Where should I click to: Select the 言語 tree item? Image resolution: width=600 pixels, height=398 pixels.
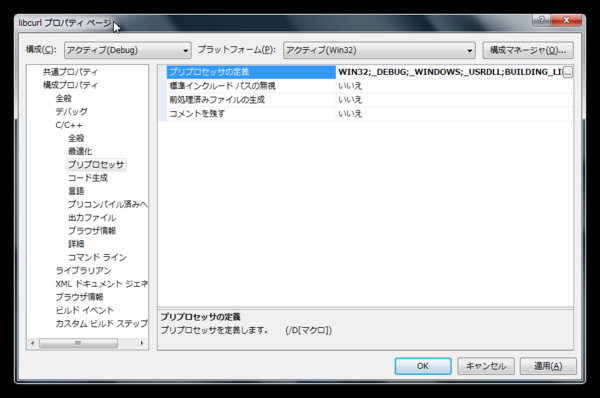pyautogui.click(x=76, y=191)
